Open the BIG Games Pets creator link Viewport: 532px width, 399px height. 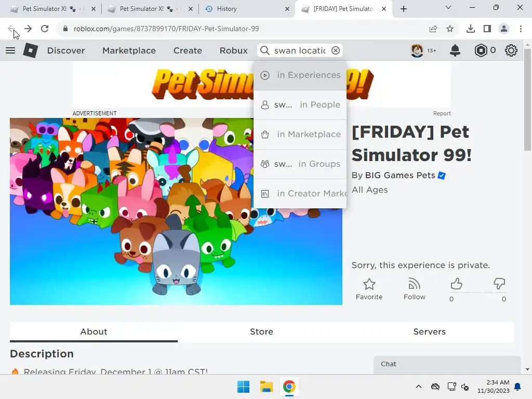[400, 176]
